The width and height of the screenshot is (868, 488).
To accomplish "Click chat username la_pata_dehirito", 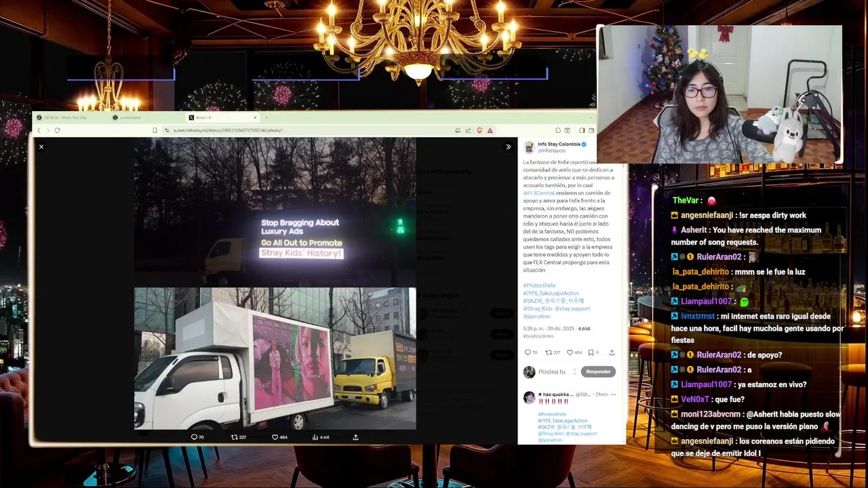I will [701, 272].
